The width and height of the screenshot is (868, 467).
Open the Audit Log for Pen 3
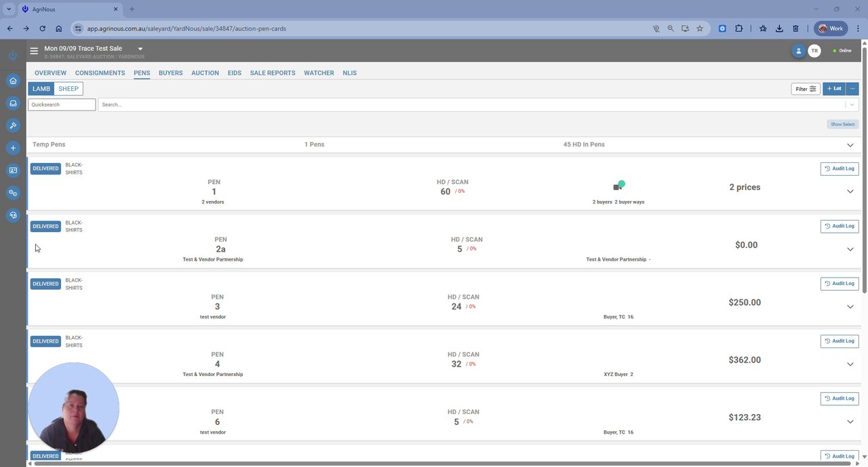(840, 284)
